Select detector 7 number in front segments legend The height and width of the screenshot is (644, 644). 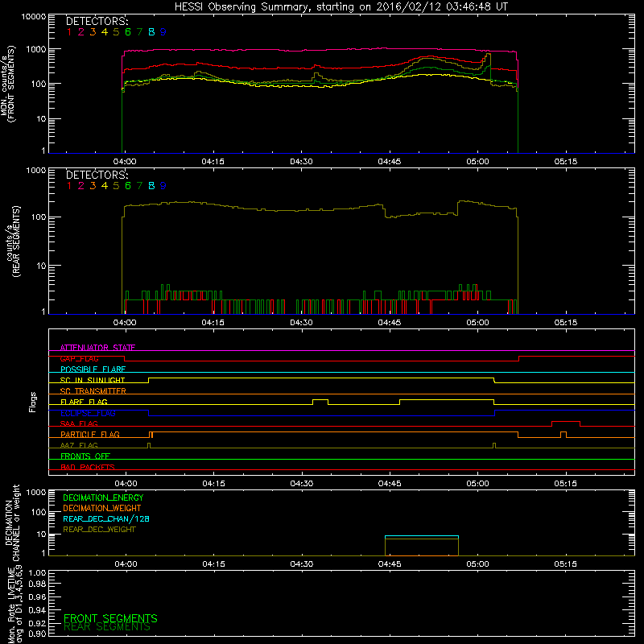[139, 32]
